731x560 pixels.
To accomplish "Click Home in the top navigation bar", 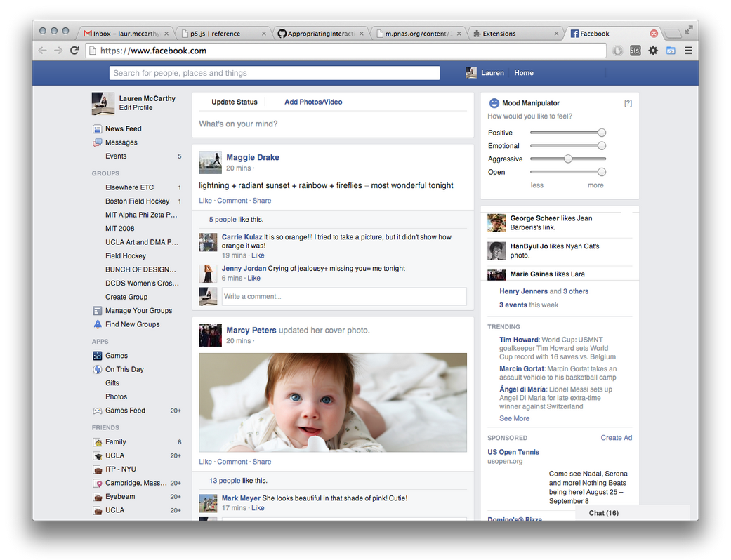I will 523,73.
